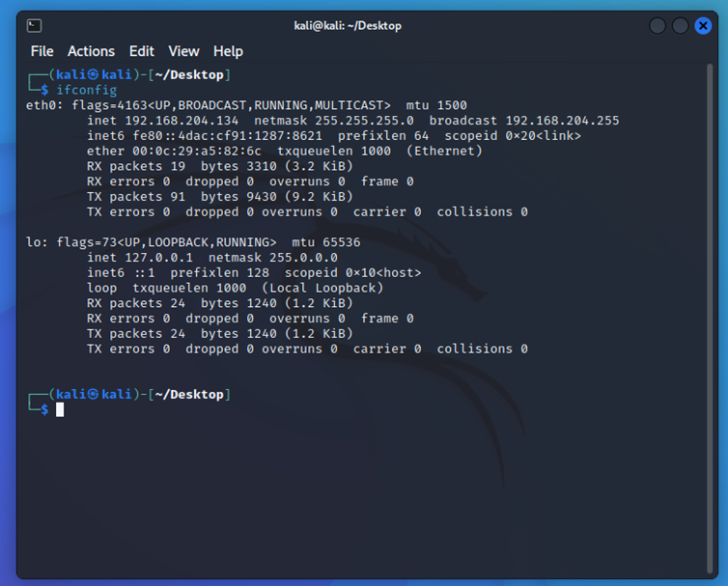
Task: Maximize the terminal window
Action: click(680, 26)
